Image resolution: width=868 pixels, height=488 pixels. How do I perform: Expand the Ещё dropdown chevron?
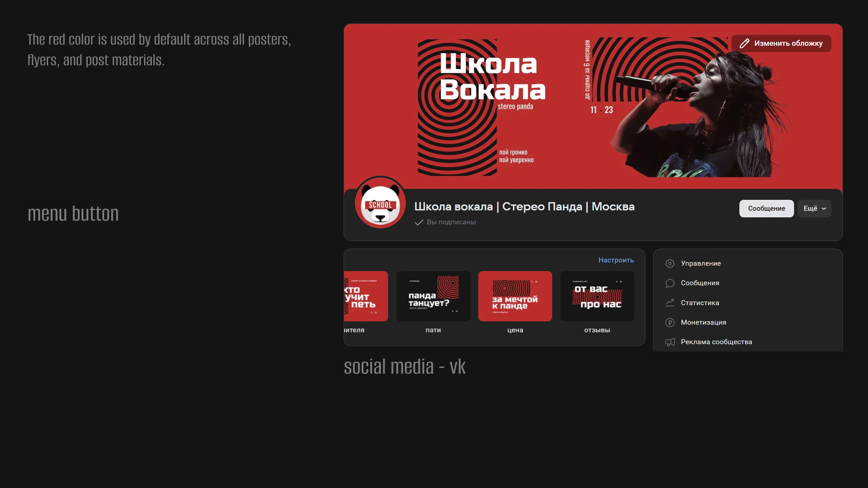[824, 209]
